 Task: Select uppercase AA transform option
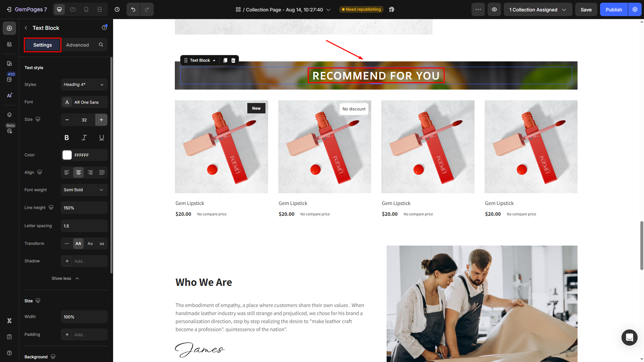coord(78,244)
